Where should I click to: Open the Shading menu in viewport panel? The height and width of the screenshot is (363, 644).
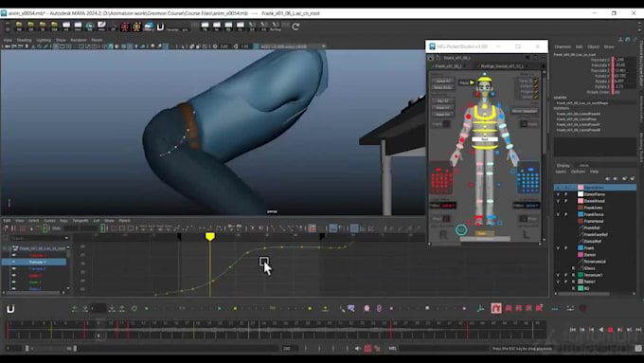(25, 41)
